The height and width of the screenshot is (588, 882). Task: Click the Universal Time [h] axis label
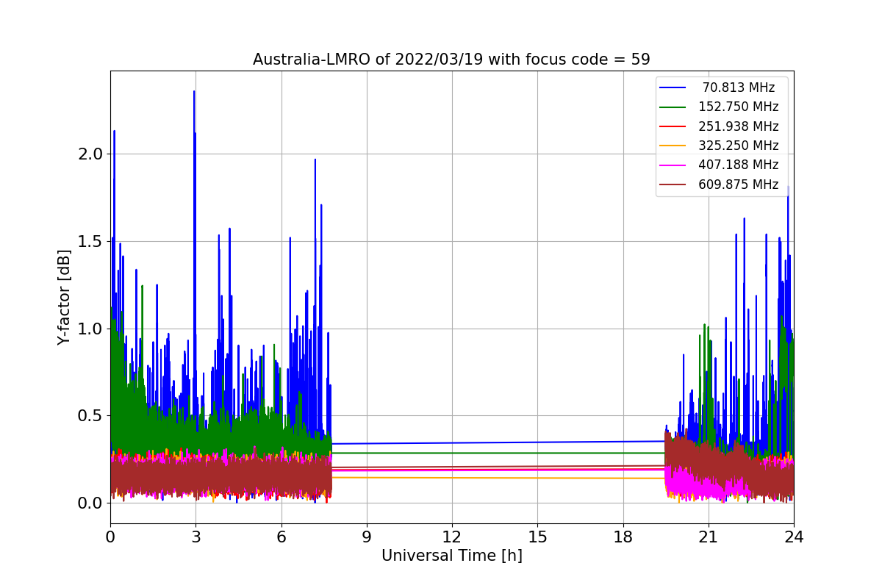tap(452, 556)
